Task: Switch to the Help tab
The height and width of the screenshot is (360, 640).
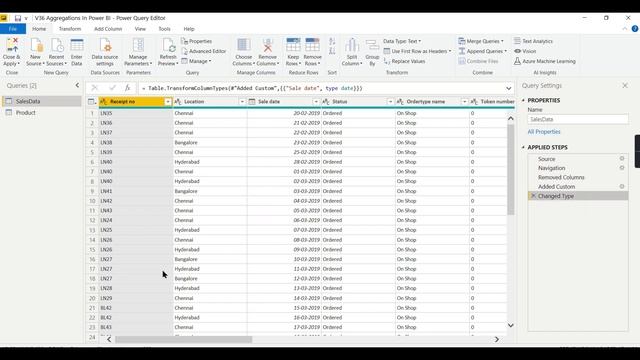Action: (x=189, y=29)
